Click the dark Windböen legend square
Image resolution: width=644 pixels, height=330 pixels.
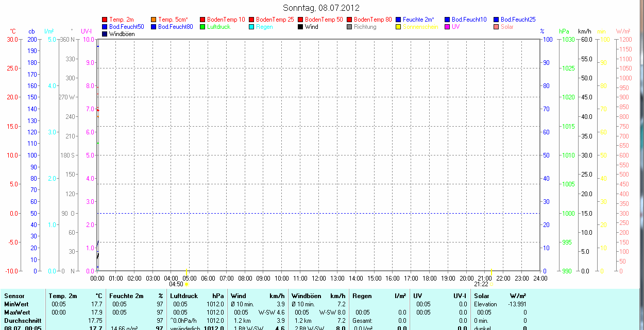105,34
